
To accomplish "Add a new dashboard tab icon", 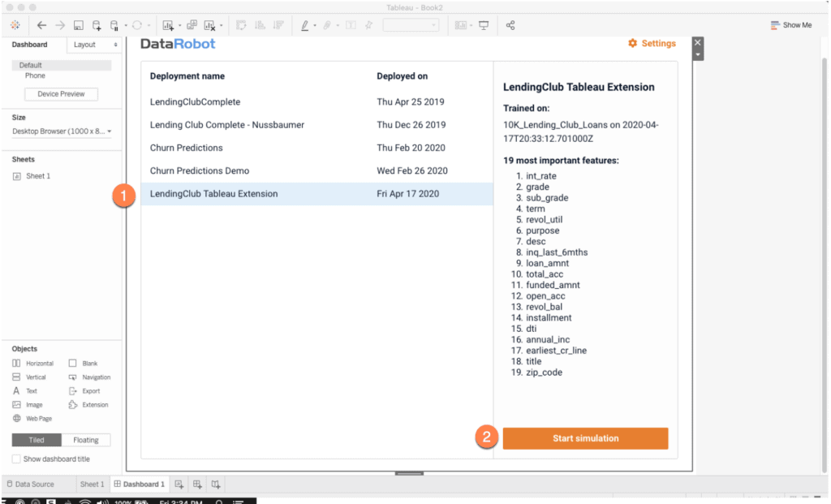I will [197, 484].
